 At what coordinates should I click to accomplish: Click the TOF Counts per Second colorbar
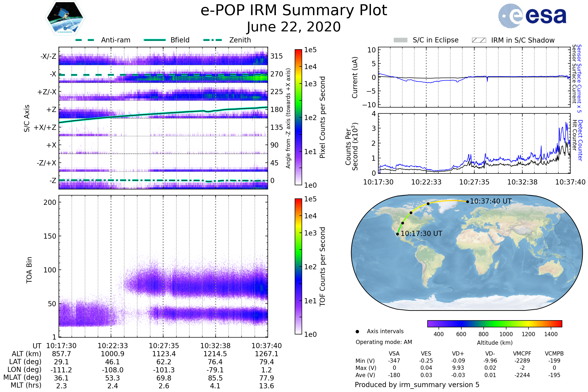(298, 267)
